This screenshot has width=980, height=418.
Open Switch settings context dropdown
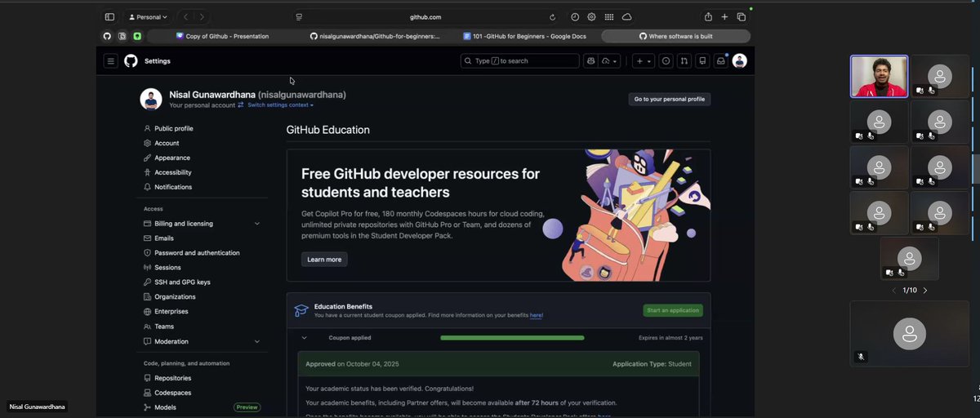pyautogui.click(x=280, y=105)
